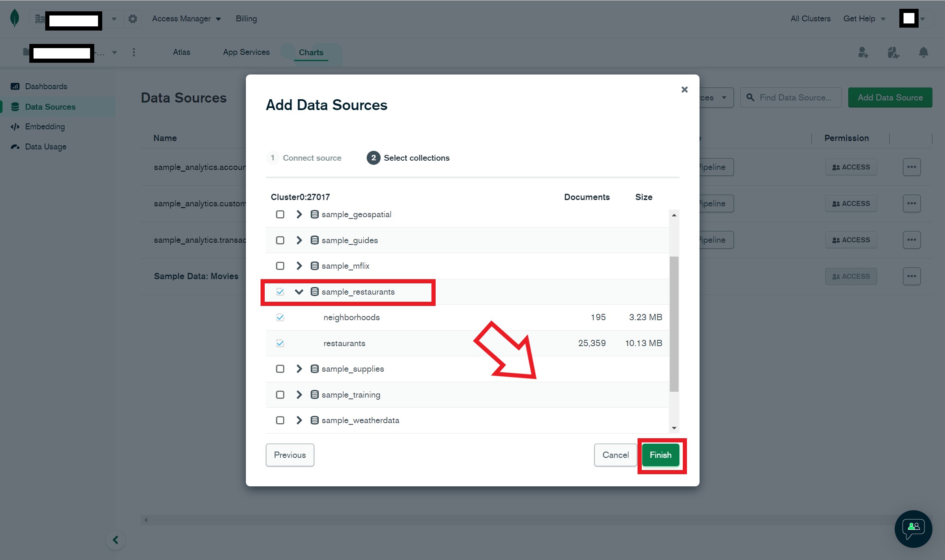The height and width of the screenshot is (560, 945).
Task: Check the sample_guides checkbox
Action: [x=280, y=240]
